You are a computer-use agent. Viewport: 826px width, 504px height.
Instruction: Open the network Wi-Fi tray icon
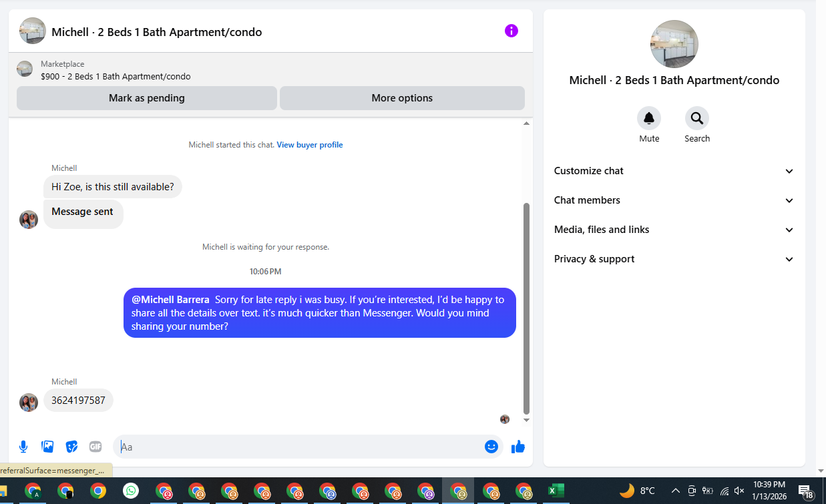pos(725,491)
